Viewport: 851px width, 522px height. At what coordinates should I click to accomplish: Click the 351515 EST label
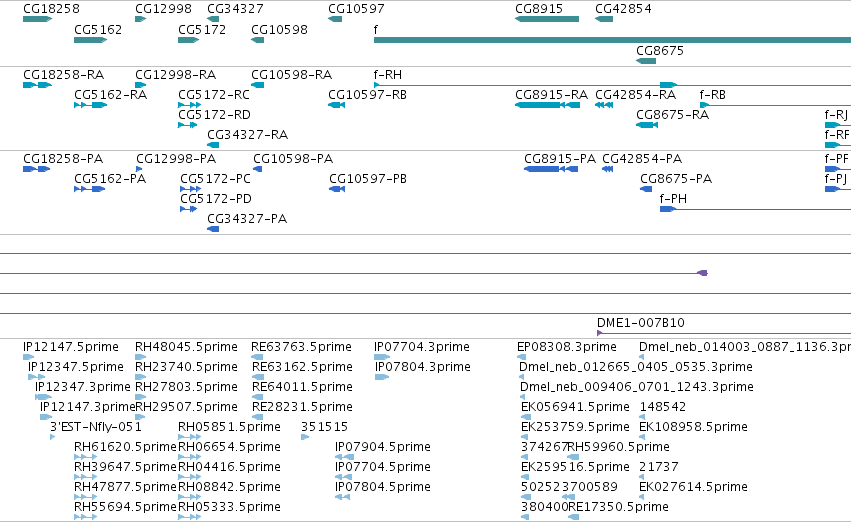click(325, 426)
